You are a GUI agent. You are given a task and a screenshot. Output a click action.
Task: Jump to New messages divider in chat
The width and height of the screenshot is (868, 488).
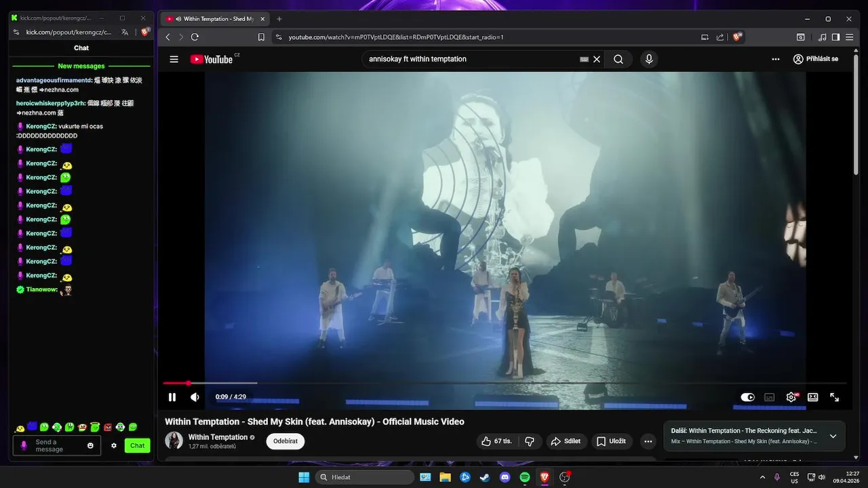tap(81, 66)
